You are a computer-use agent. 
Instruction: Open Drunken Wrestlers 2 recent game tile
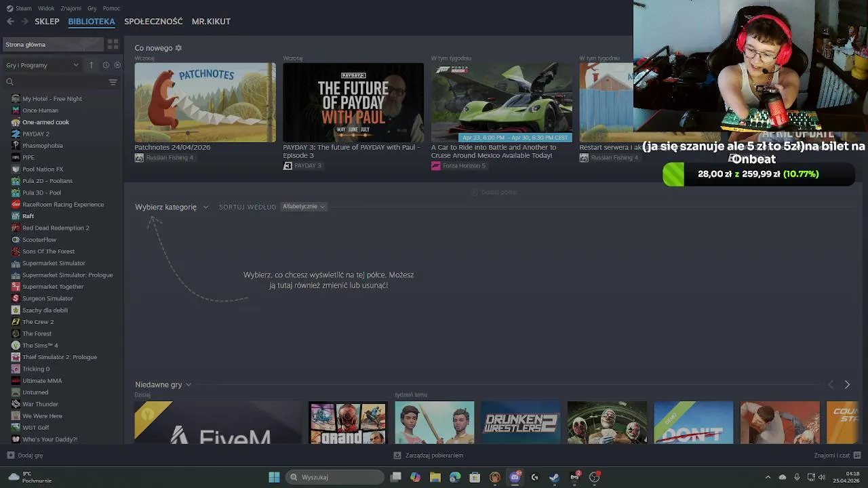pos(521,422)
